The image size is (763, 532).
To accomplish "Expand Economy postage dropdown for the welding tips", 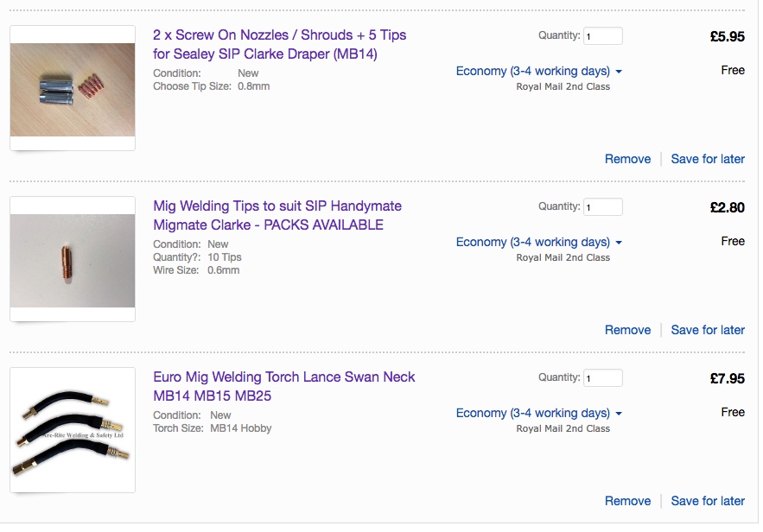I will (x=538, y=242).
